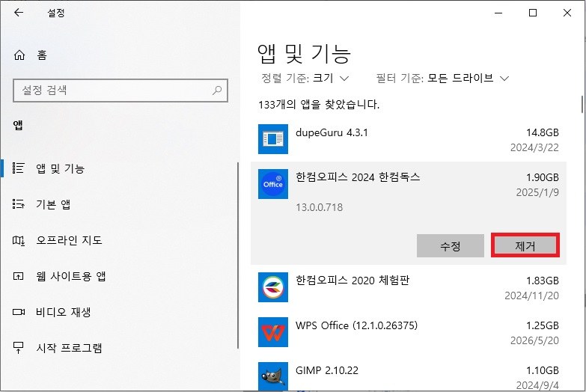Click version text 13.0.0.718
This screenshot has height=392, width=586.
pos(319,207)
